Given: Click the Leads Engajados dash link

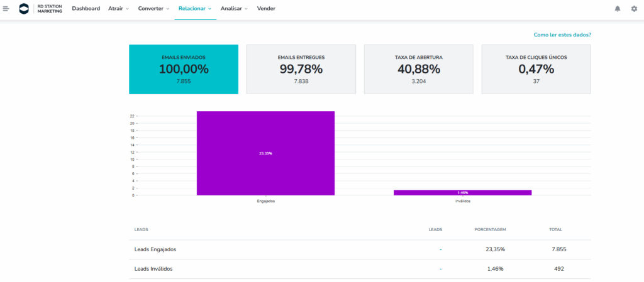Looking at the screenshot, I should 440,249.
